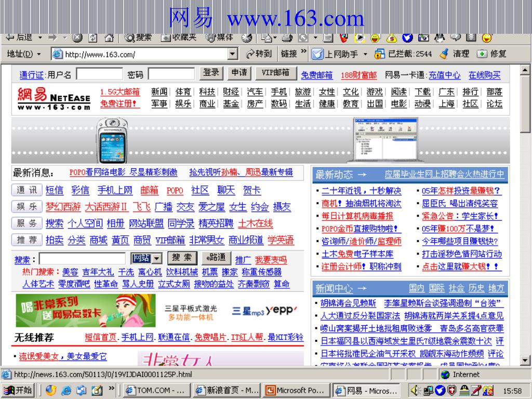Open the 网站 search scope dropdown
Screen dimensions: 532x399
pos(156,259)
